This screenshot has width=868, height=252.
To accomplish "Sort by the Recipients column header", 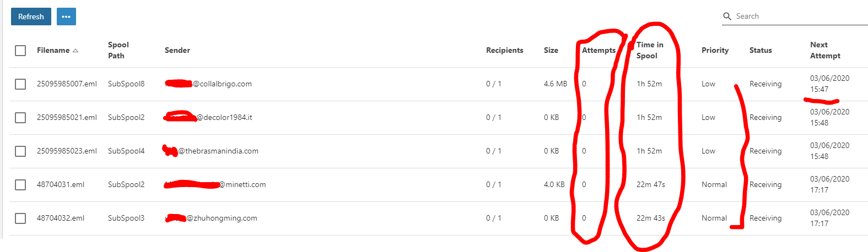I will pyautogui.click(x=504, y=50).
